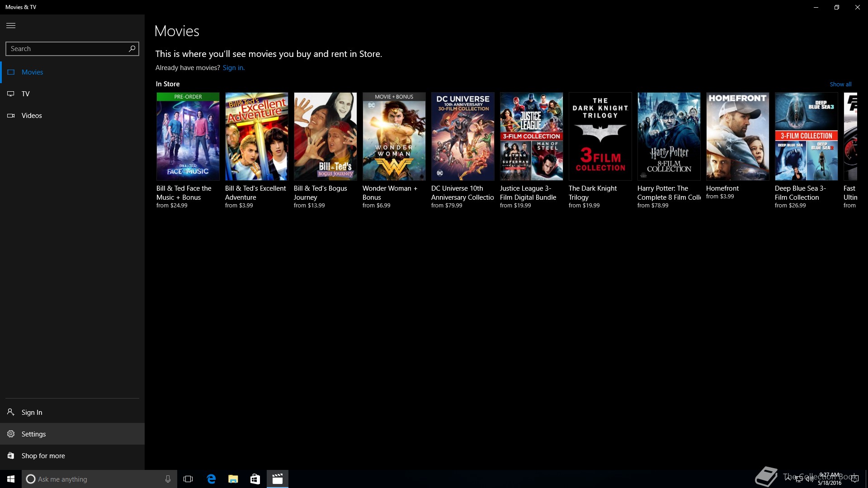
Task: Click the 'In Store' section heading
Action: [168, 84]
